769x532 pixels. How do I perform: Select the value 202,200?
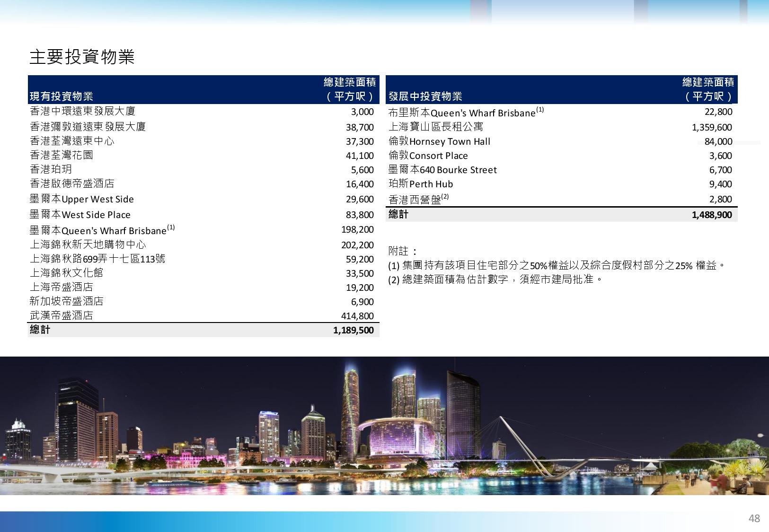pos(357,245)
